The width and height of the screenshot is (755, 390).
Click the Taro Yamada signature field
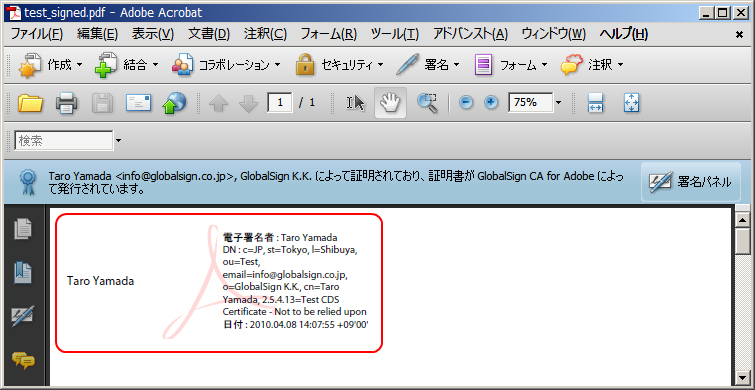[219, 283]
